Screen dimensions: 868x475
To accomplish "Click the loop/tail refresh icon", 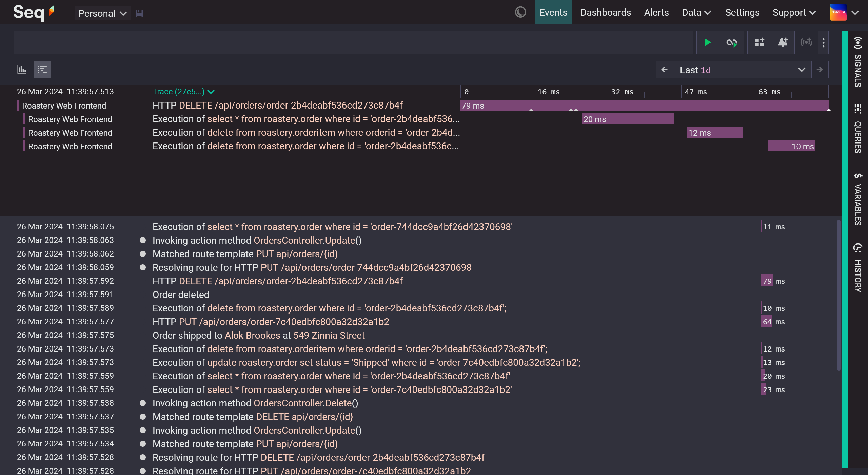I will tap(732, 42).
